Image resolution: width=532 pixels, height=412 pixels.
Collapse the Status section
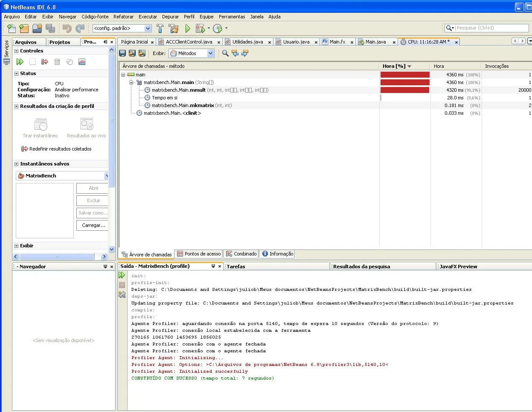tap(17, 73)
